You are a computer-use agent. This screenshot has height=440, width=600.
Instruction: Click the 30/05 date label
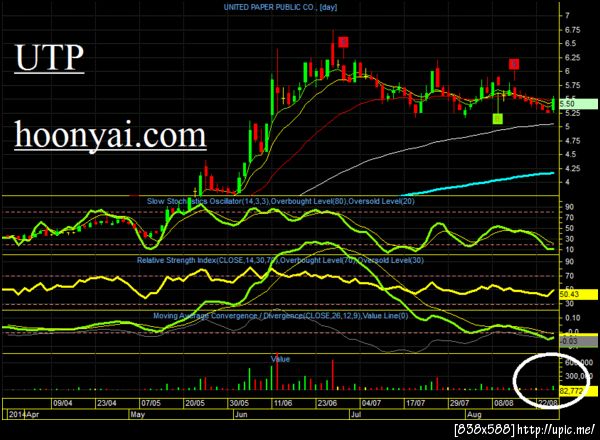pos(239,403)
